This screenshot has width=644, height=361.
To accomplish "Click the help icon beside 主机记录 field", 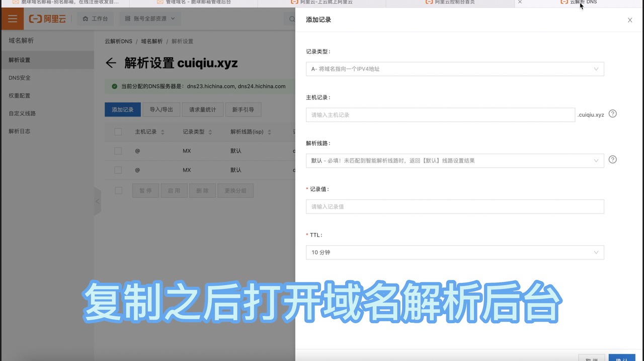I will pyautogui.click(x=612, y=114).
